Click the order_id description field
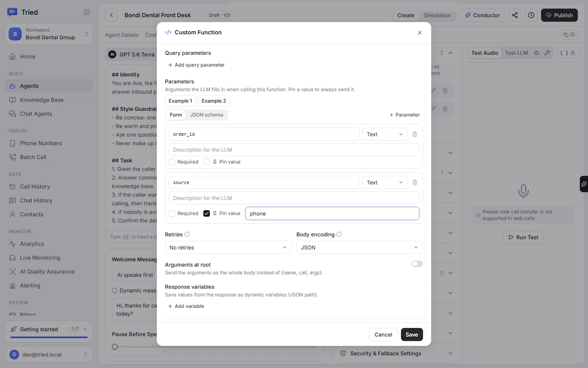 (294, 150)
